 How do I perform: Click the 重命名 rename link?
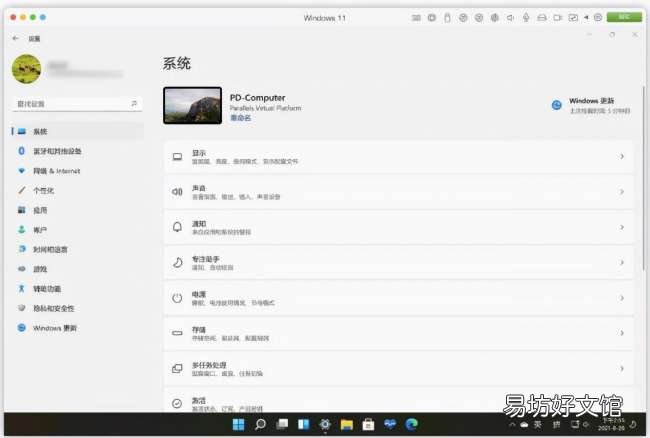[240, 118]
